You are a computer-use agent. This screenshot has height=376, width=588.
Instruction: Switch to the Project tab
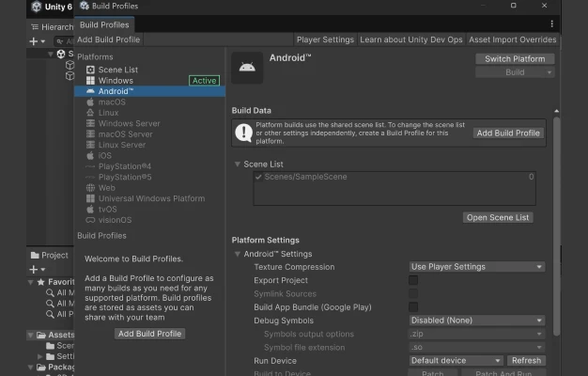(x=50, y=255)
